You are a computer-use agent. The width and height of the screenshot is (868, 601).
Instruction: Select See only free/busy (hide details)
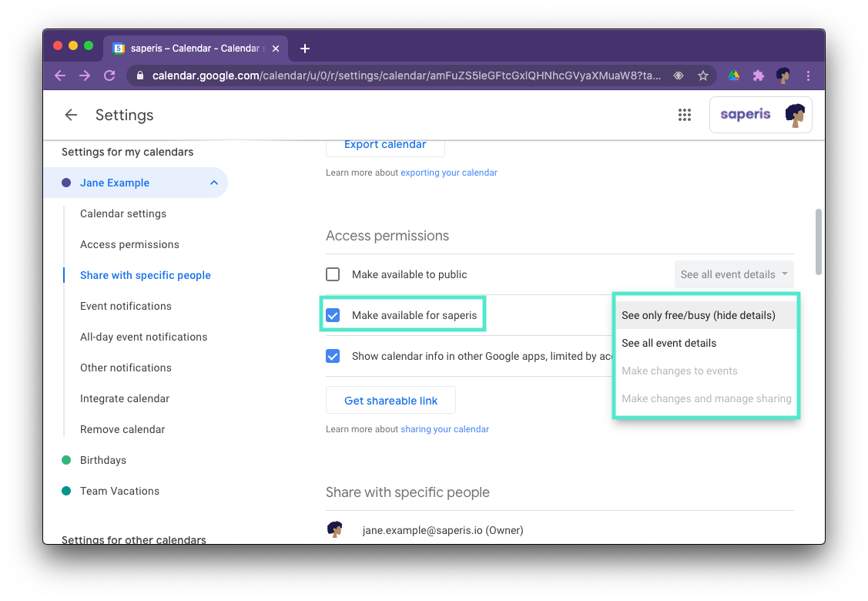[x=705, y=315]
